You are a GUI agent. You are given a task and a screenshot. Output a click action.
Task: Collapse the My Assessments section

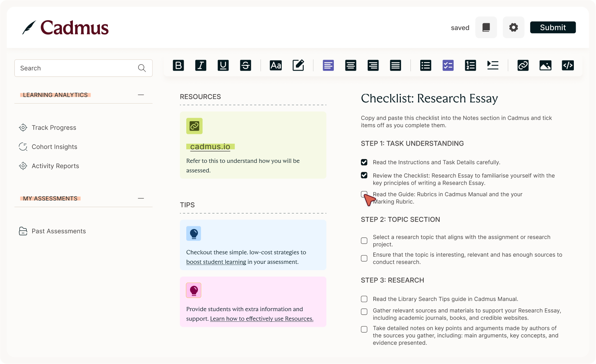(x=141, y=198)
